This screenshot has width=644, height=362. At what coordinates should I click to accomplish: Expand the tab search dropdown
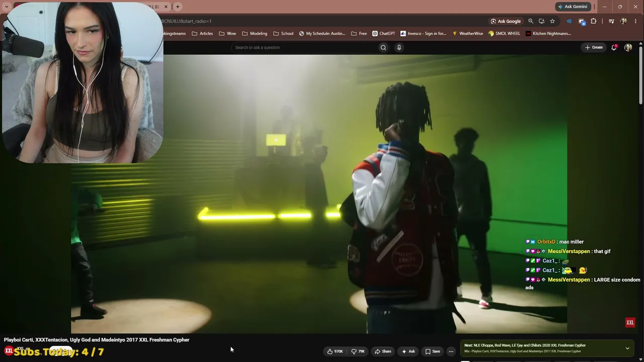tap(7, 7)
